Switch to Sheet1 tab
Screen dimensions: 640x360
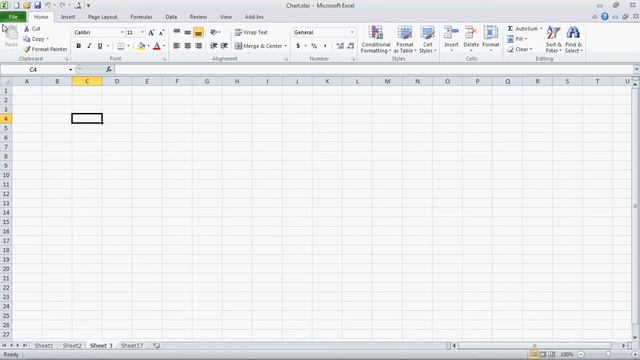[44, 345]
